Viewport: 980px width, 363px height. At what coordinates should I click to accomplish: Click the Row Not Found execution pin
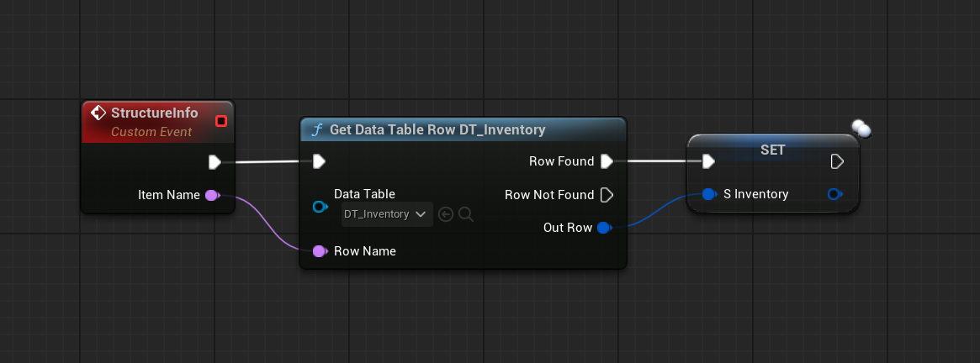[607, 195]
